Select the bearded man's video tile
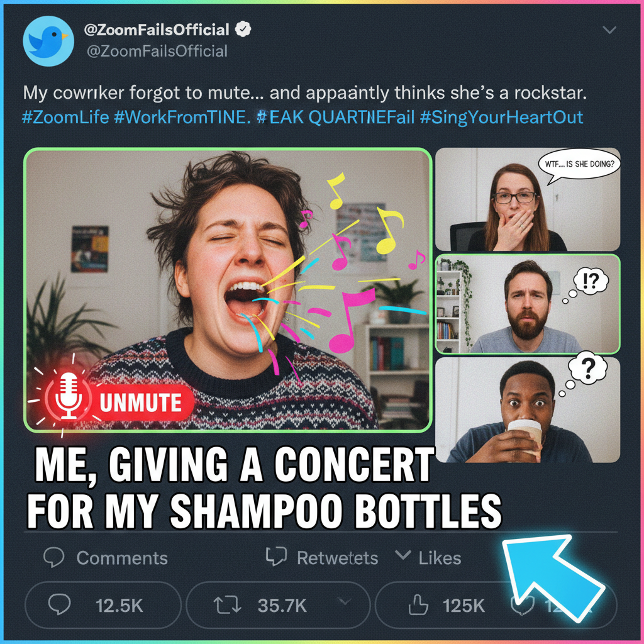The width and height of the screenshot is (644, 644). pyautogui.click(x=528, y=304)
